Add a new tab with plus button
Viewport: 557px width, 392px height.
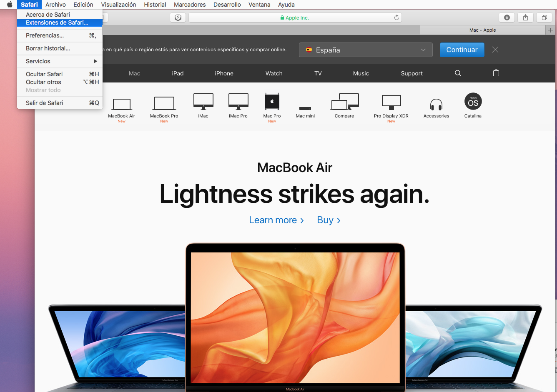[550, 30]
